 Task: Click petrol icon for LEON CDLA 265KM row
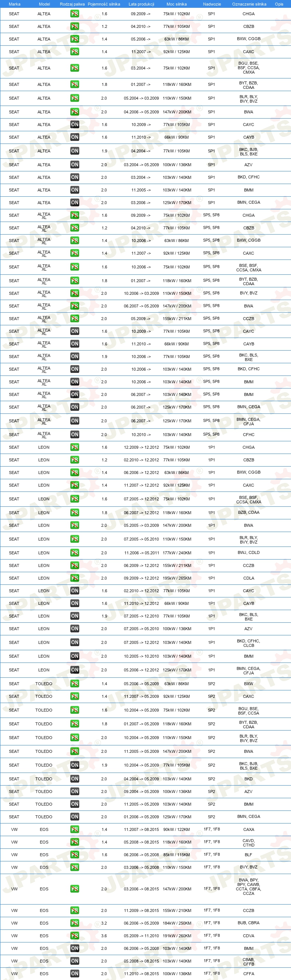[x=75, y=578]
